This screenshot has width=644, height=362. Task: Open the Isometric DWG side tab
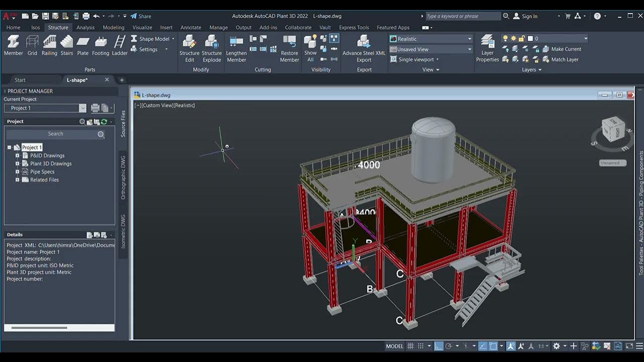123,231
